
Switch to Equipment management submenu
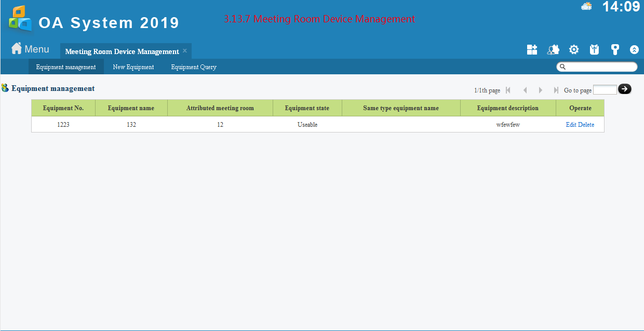66,67
